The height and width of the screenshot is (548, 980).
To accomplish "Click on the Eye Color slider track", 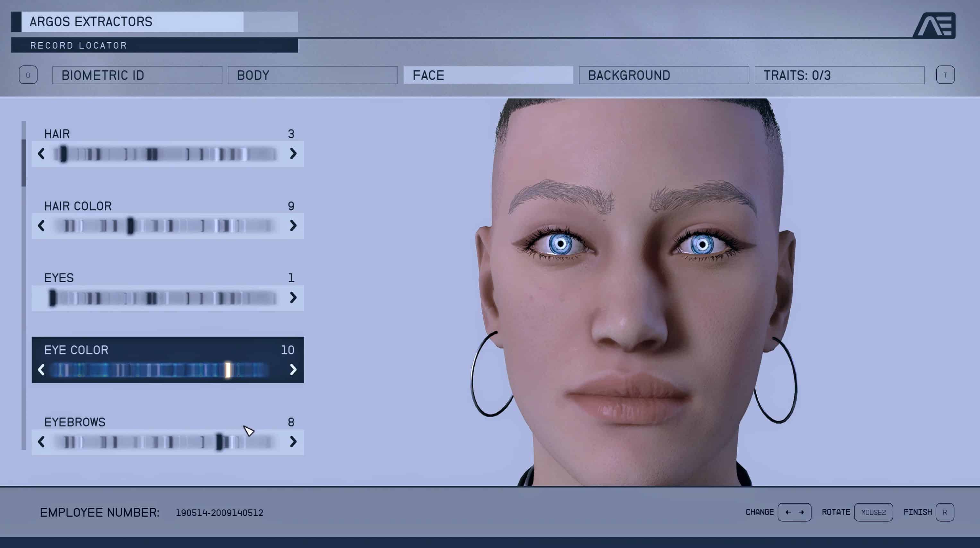I will (x=160, y=370).
